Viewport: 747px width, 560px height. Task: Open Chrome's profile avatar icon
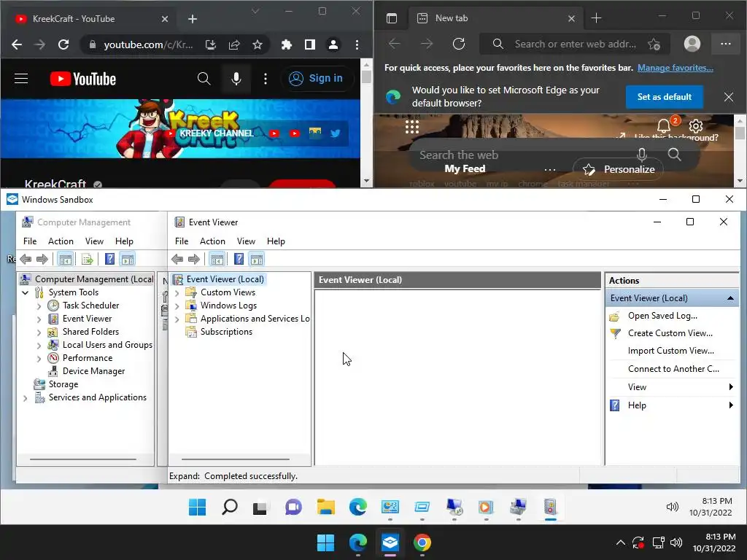[333, 44]
